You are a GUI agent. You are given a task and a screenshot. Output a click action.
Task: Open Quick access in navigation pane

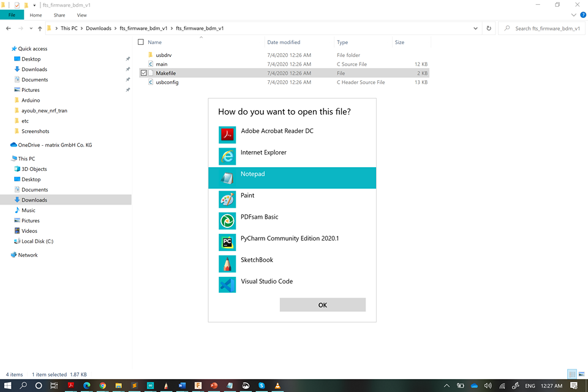(x=32, y=49)
